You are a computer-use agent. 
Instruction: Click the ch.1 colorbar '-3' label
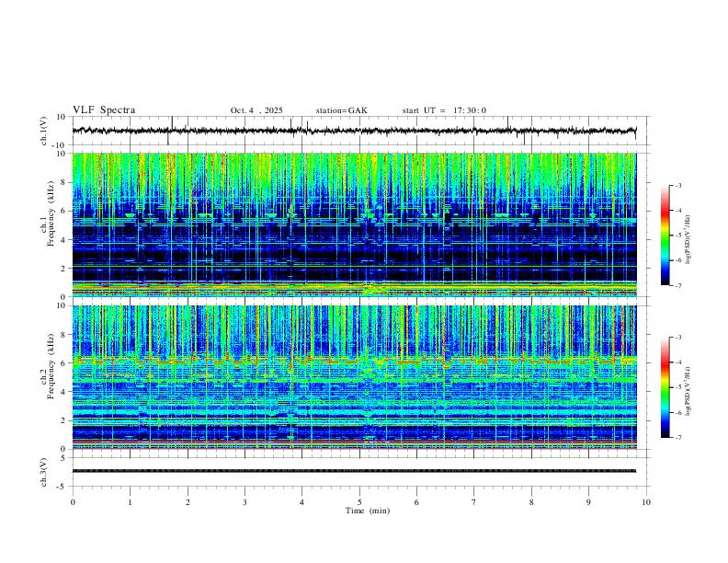coord(678,185)
